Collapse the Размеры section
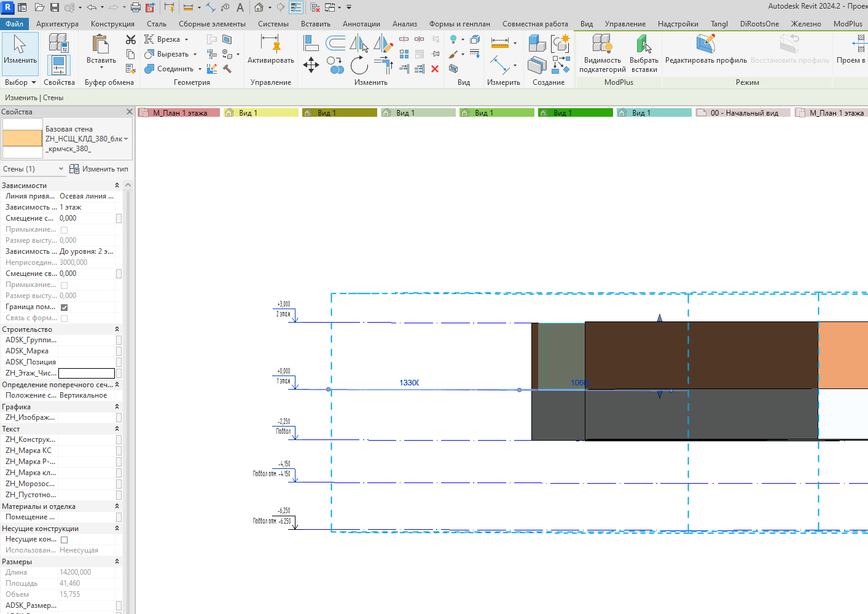 (x=117, y=562)
